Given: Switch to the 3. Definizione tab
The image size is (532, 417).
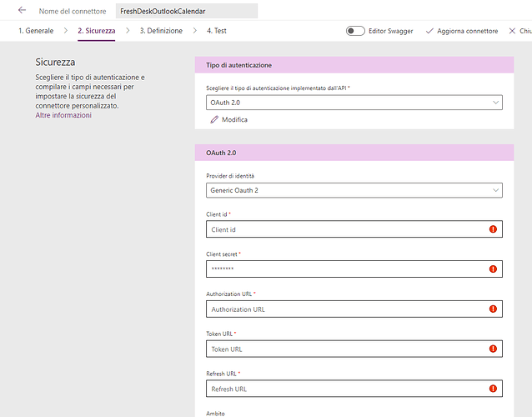Looking at the screenshot, I should 161,31.
